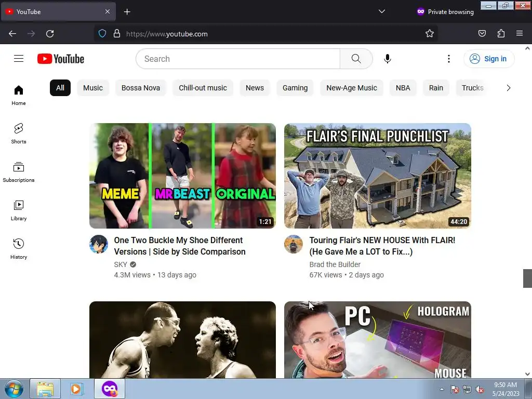The height and width of the screenshot is (399, 532).
Task: Open Brad the Builder channel avatar
Action: click(x=294, y=244)
